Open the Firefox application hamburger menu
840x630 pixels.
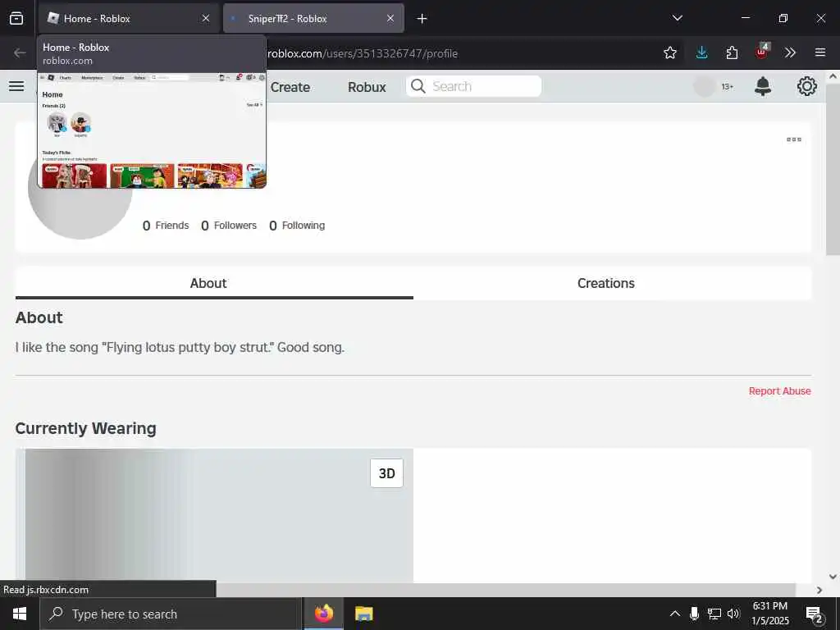[820, 52]
